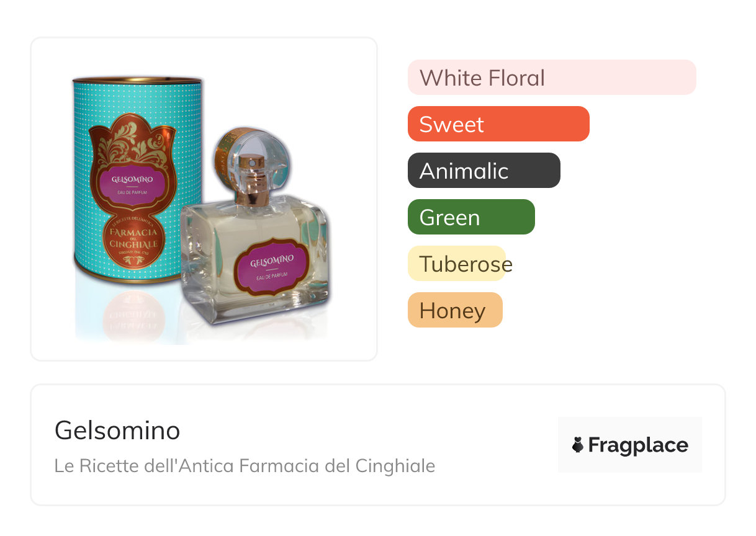Image resolution: width=756 pixels, height=536 pixels.
Task: Click the turquoise dotted tin canister
Action: click(x=137, y=180)
